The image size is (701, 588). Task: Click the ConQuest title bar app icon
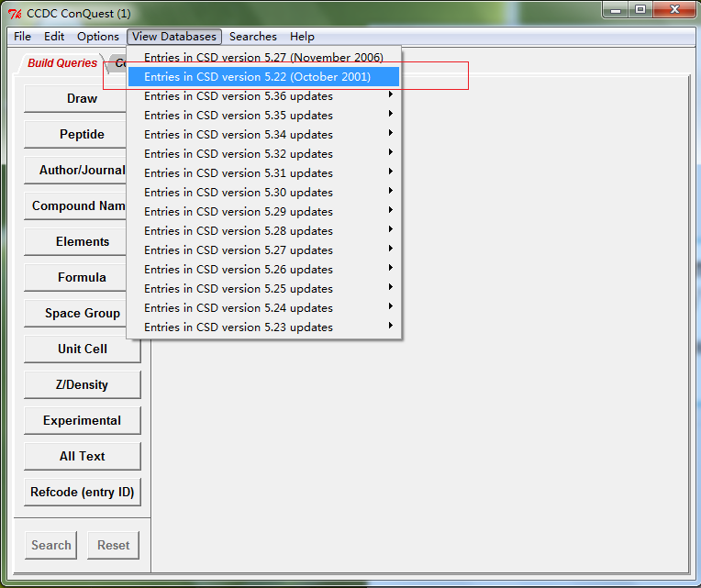[15, 14]
